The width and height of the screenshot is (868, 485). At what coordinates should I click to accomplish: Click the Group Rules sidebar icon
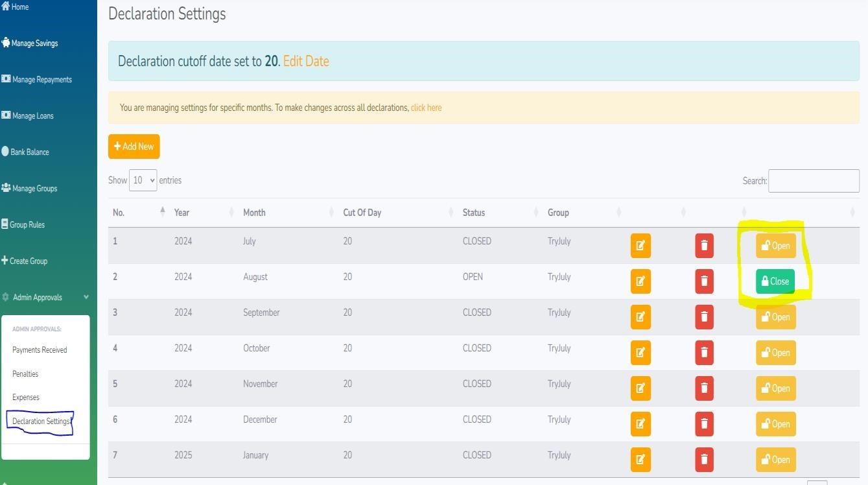click(x=6, y=224)
